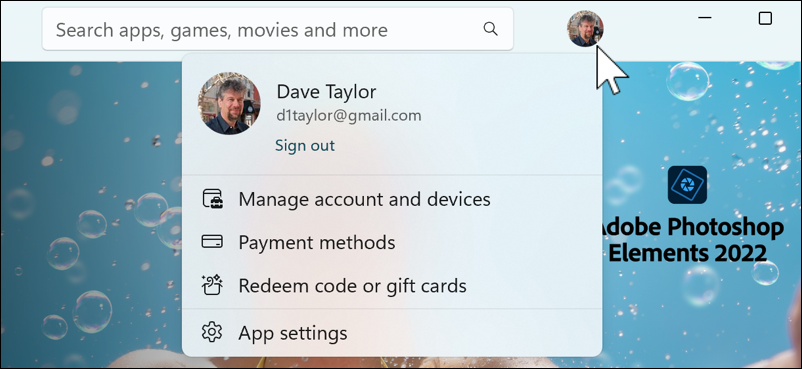Click the App settings gear icon
The image size is (802, 369).
(212, 333)
